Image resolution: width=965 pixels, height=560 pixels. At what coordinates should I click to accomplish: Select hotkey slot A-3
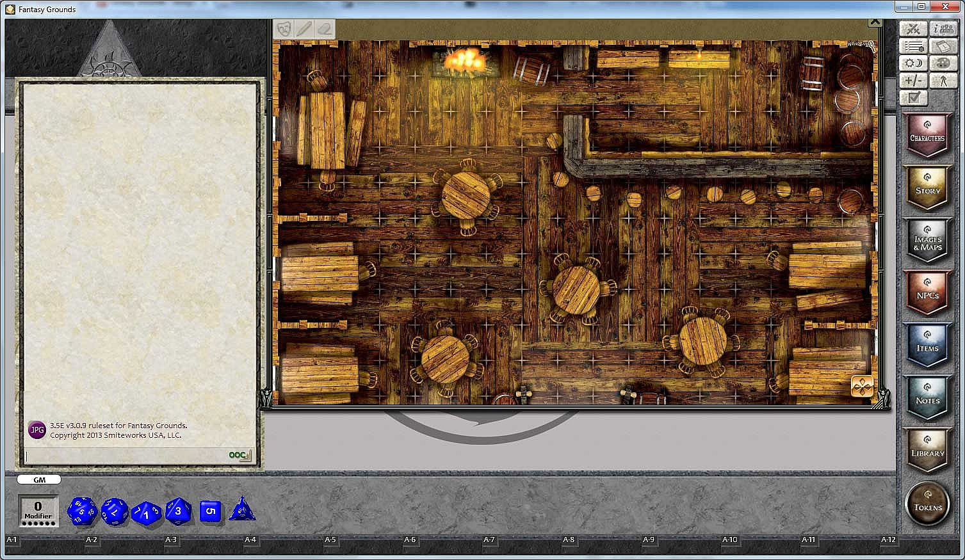(x=171, y=540)
